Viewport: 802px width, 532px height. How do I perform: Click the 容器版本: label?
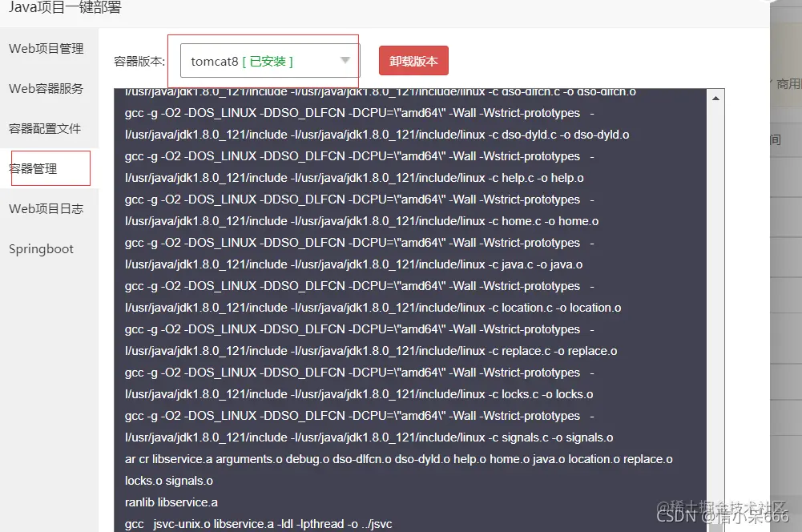139,62
